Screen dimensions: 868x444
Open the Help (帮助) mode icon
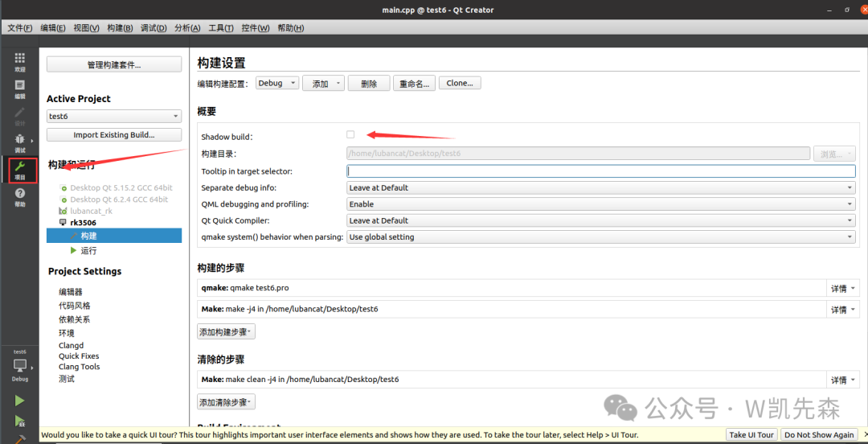[x=19, y=197]
